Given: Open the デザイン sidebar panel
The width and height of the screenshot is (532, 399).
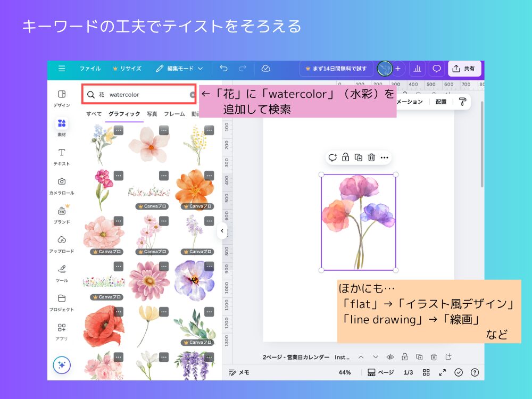Looking at the screenshot, I should [x=62, y=98].
